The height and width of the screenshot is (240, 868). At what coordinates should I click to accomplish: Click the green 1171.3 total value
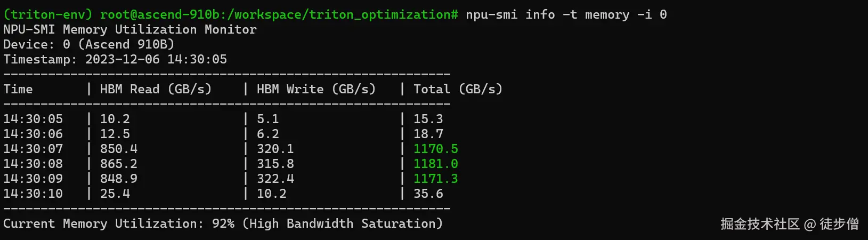435,179
